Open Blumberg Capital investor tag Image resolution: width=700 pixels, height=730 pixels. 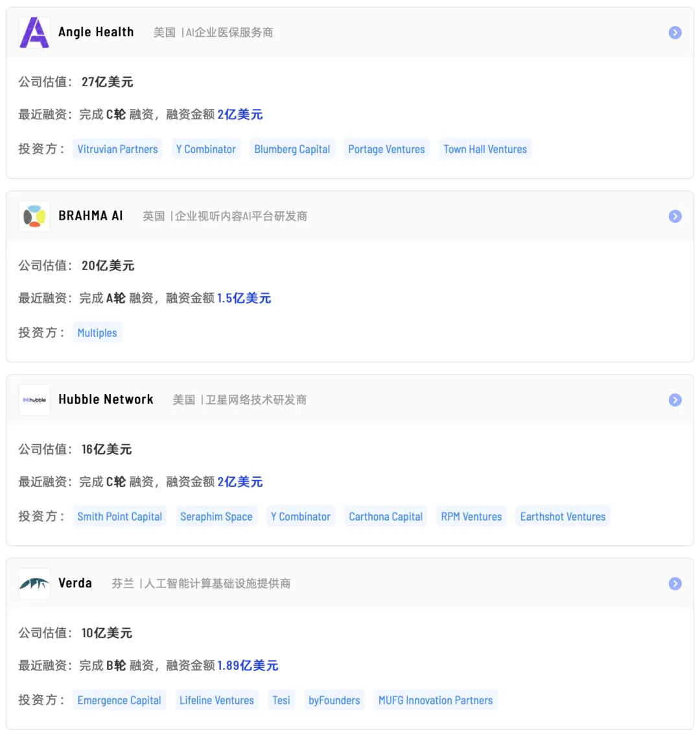[292, 149]
